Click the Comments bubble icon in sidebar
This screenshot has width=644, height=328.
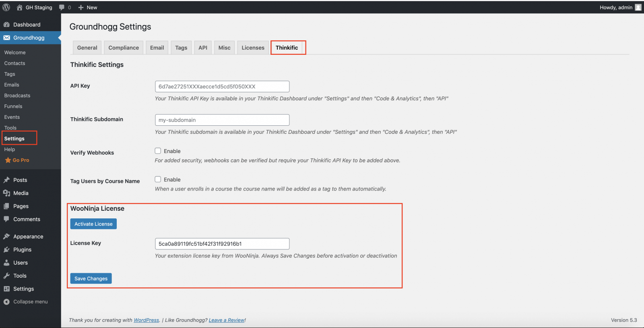pyautogui.click(x=6, y=219)
